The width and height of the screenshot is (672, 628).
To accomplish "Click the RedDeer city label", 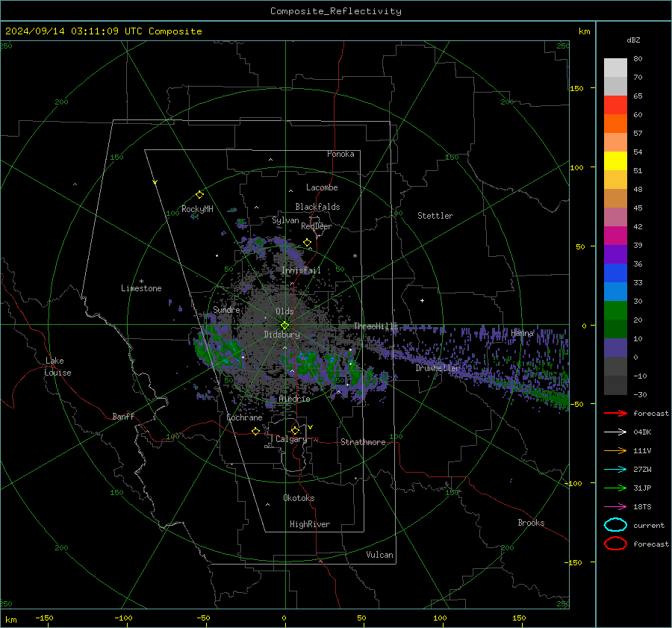I will click(x=317, y=226).
